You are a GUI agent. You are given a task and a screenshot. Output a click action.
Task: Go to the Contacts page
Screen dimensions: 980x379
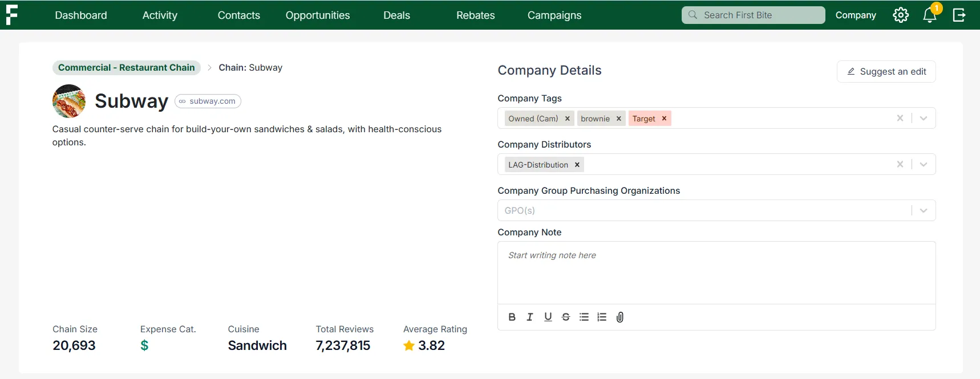239,15
